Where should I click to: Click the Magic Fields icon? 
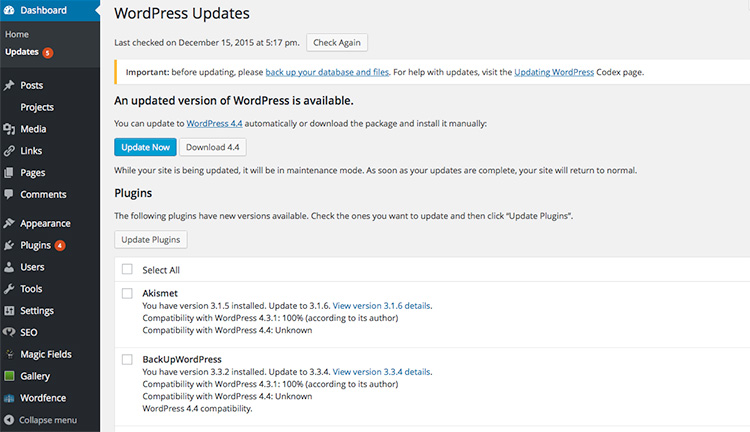pos(9,354)
